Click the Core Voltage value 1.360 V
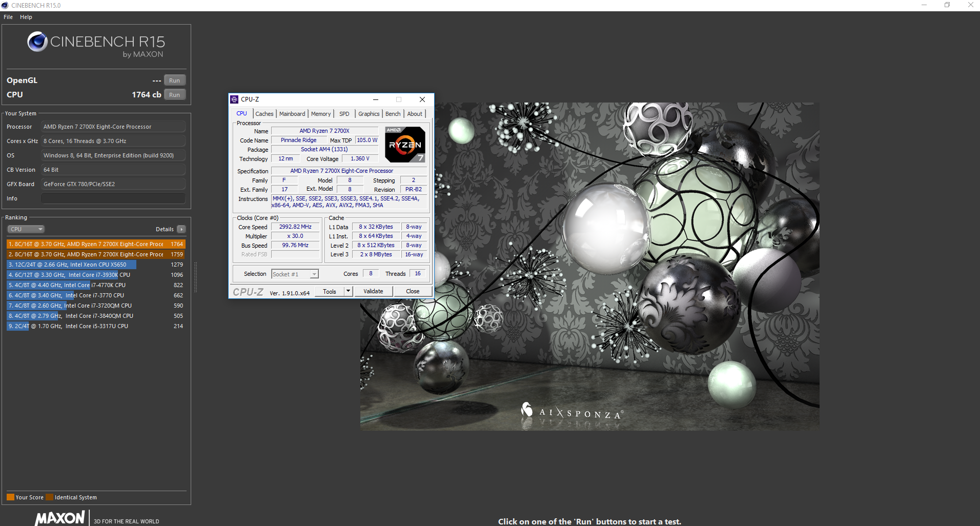Image resolution: width=980 pixels, height=526 pixels. 360,158
